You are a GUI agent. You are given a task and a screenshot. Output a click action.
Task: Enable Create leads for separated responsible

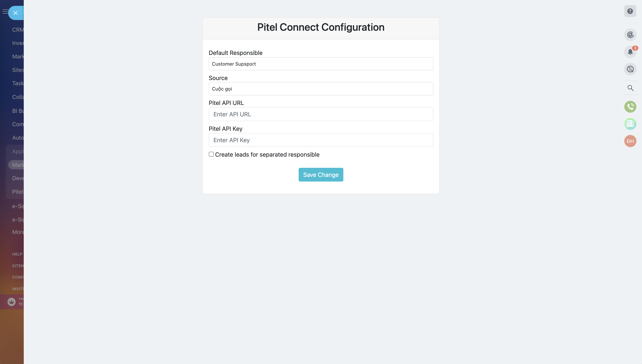[x=211, y=154]
